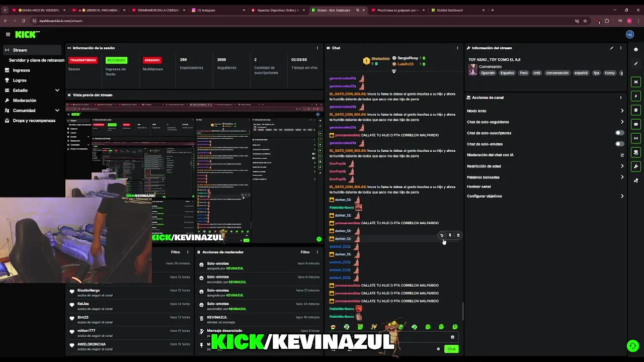Send message with green Chat button
Screen dimensions: 644x362
click(451, 349)
